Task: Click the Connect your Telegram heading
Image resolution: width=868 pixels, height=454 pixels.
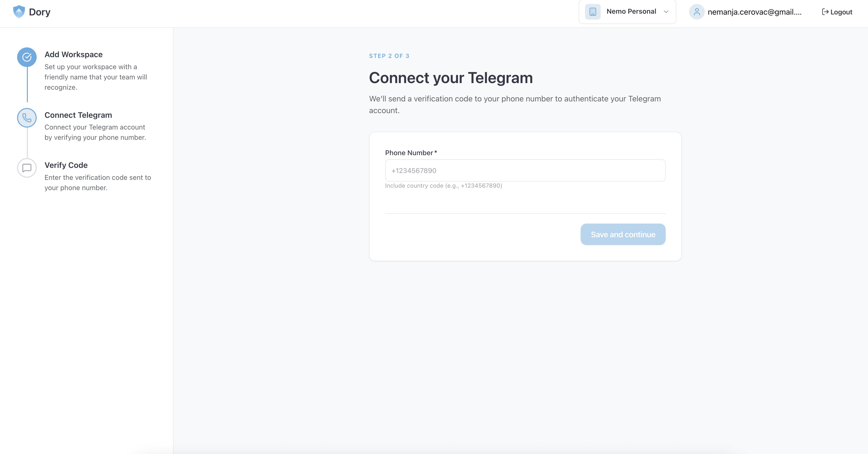Action: click(451, 78)
